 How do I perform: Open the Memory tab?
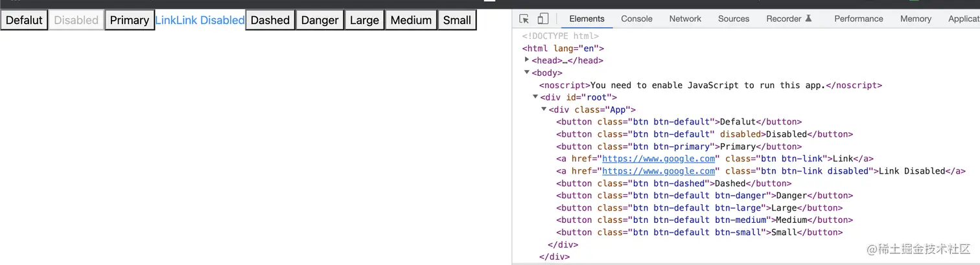(916, 19)
